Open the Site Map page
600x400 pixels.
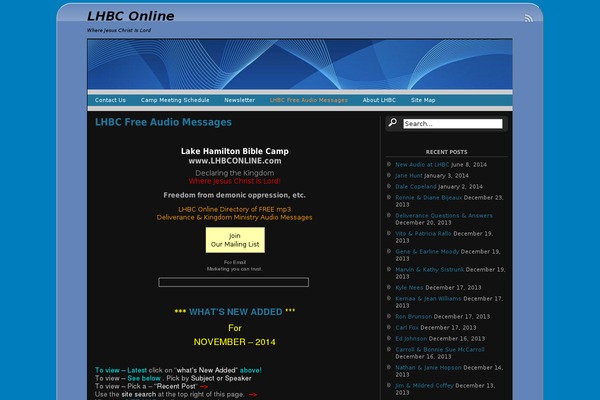coord(423,100)
